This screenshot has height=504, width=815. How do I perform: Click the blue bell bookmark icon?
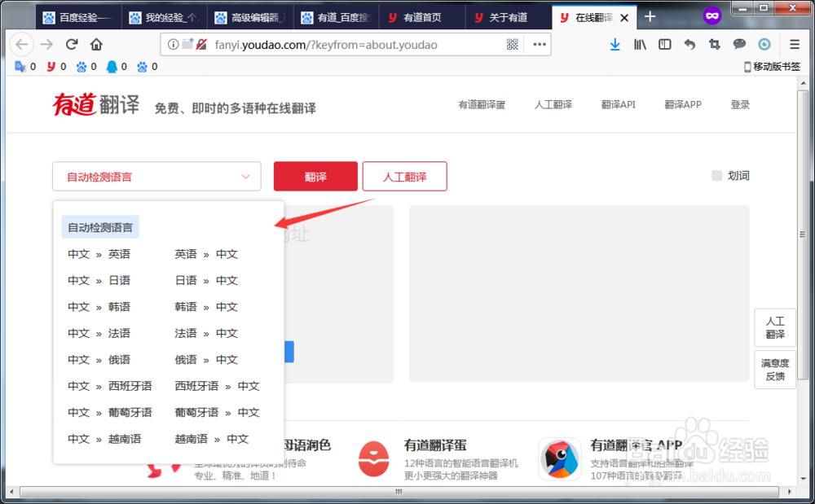pos(112,67)
